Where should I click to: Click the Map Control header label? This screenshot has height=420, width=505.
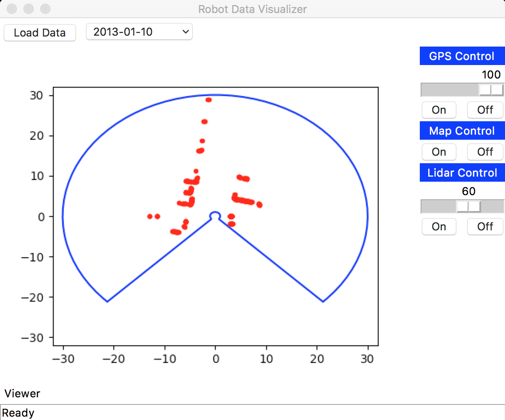click(x=462, y=131)
